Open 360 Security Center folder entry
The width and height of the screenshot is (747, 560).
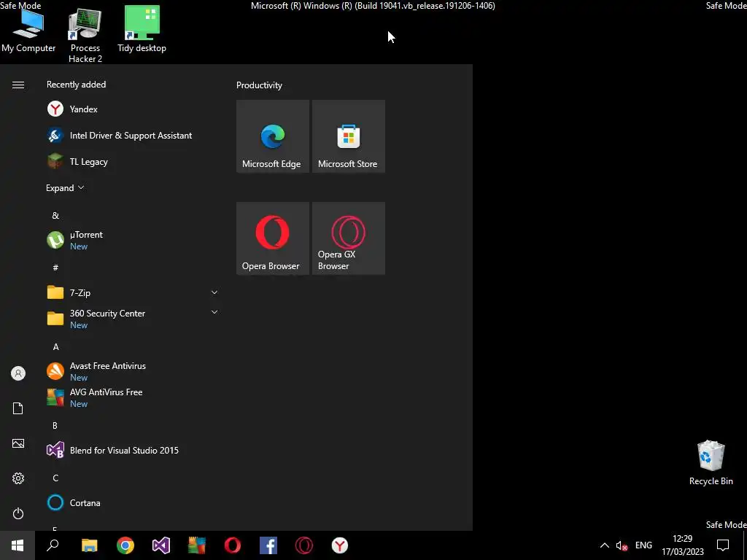pos(131,319)
